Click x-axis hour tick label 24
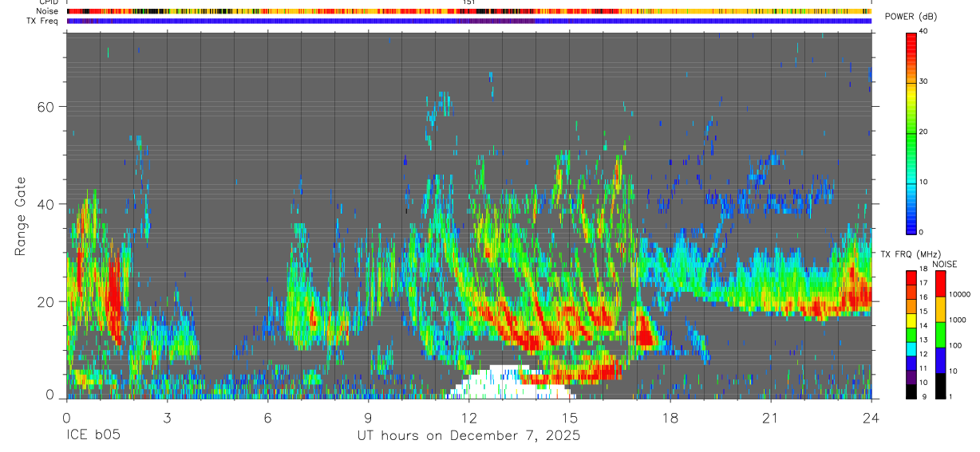The image size is (980, 452). pyautogui.click(x=871, y=418)
